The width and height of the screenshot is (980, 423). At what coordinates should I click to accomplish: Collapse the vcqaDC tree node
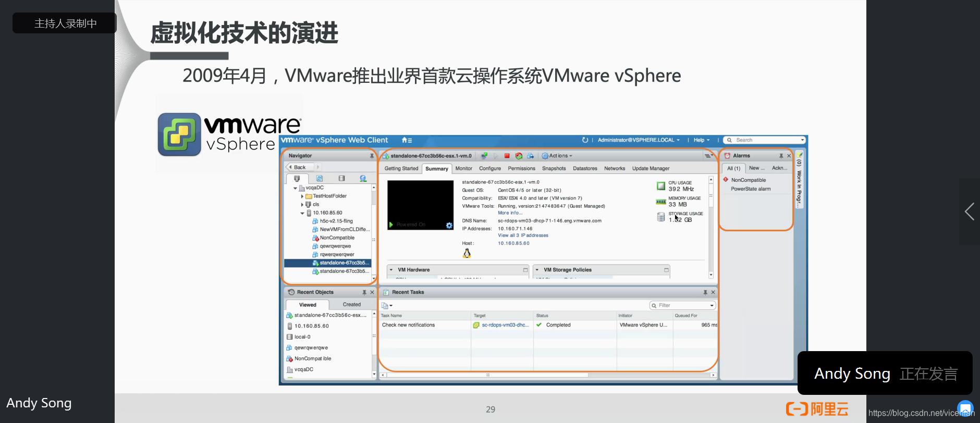click(x=296, y=188)
